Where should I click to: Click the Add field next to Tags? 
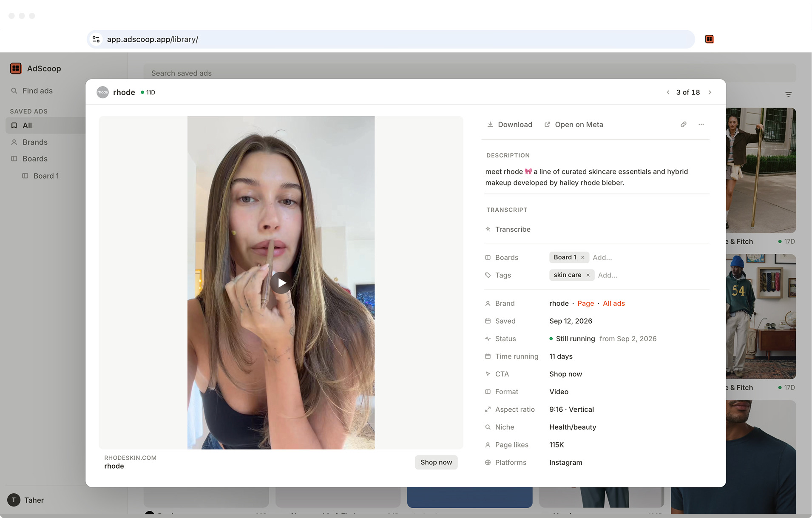tap(608, 275)
